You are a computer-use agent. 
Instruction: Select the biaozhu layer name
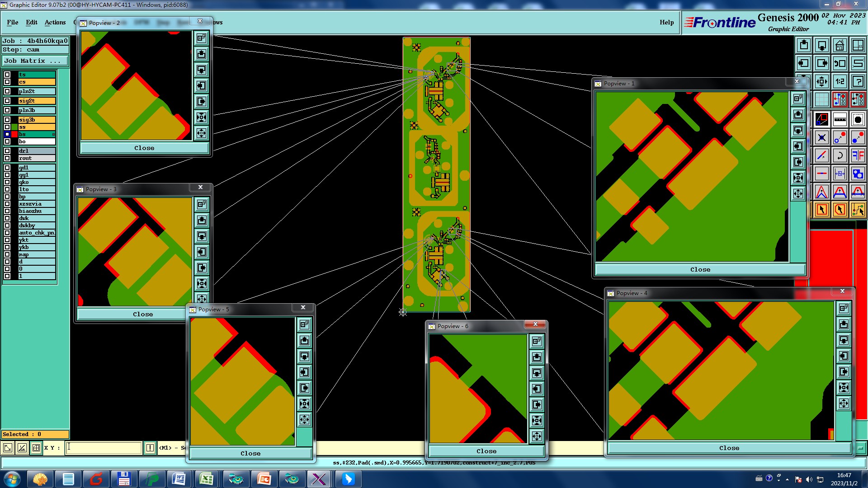coord(37,211)
